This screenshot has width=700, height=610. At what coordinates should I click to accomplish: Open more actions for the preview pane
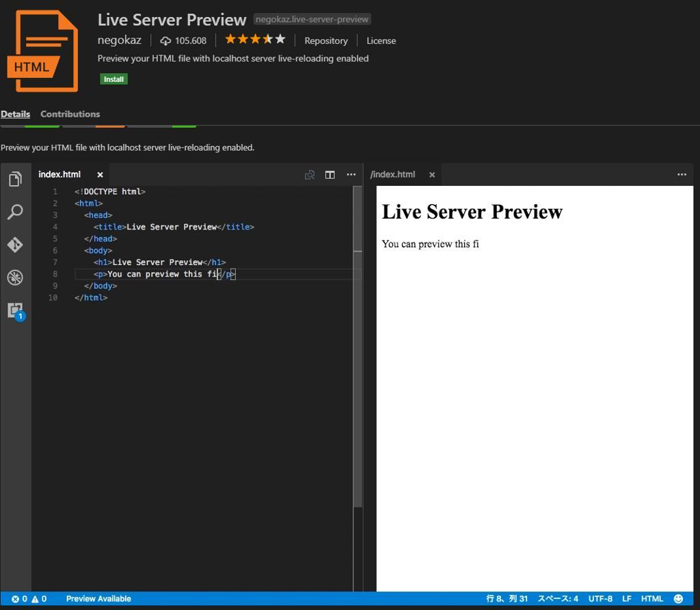pyautogui.click(x=681, y=174)
